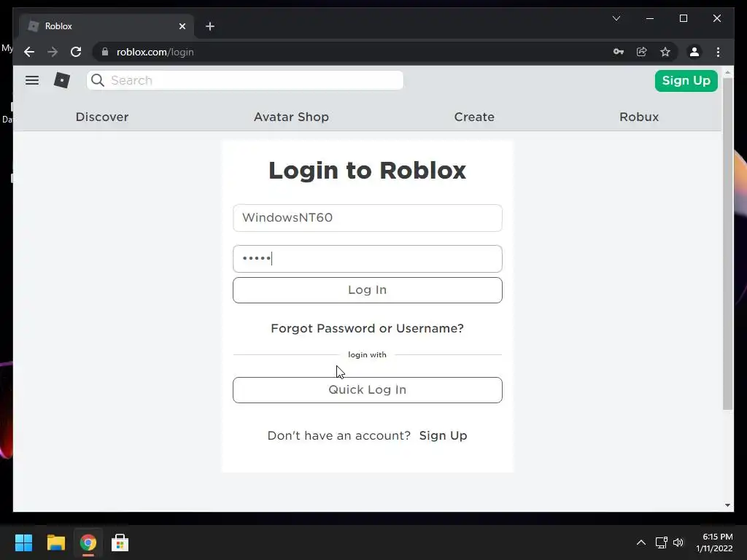Open the Avatar Shop menu item
Screen dimensions: 747x560
tap(291, 117)
